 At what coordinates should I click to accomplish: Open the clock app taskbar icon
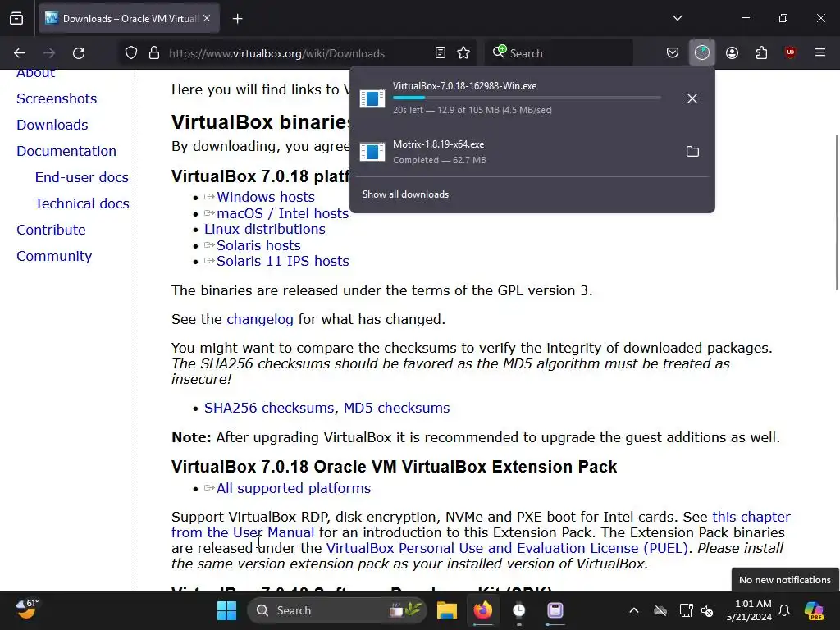point(518,610)
